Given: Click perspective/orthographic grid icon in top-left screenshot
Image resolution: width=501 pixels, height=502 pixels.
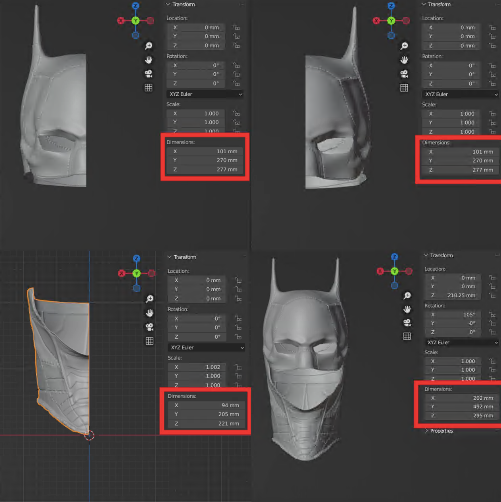Looking at the screenshot, I should (x=149, y=88).
